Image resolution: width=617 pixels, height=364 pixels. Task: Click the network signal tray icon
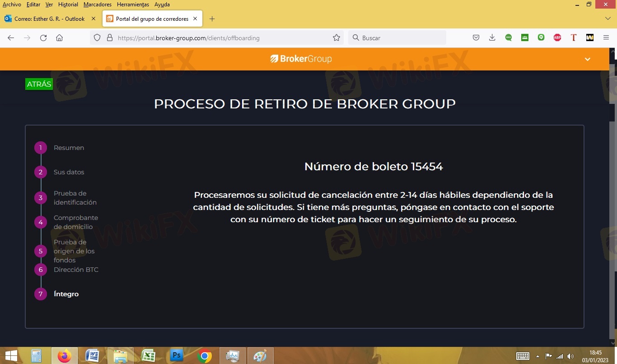coord(560,356)
